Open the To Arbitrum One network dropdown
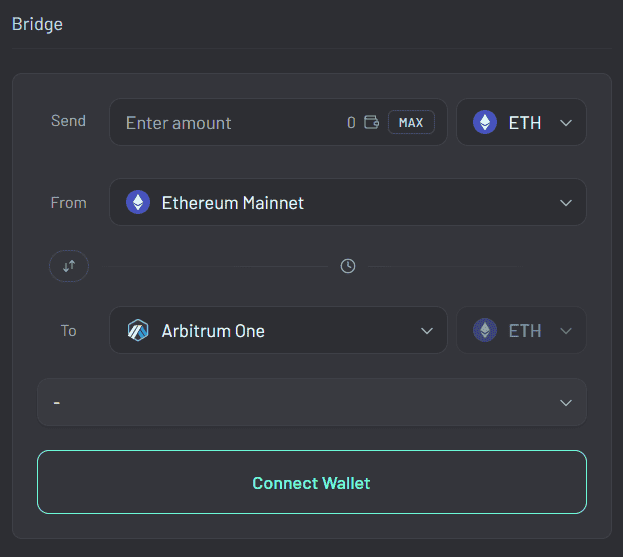The image size is (623, 557). coord(278,330)
